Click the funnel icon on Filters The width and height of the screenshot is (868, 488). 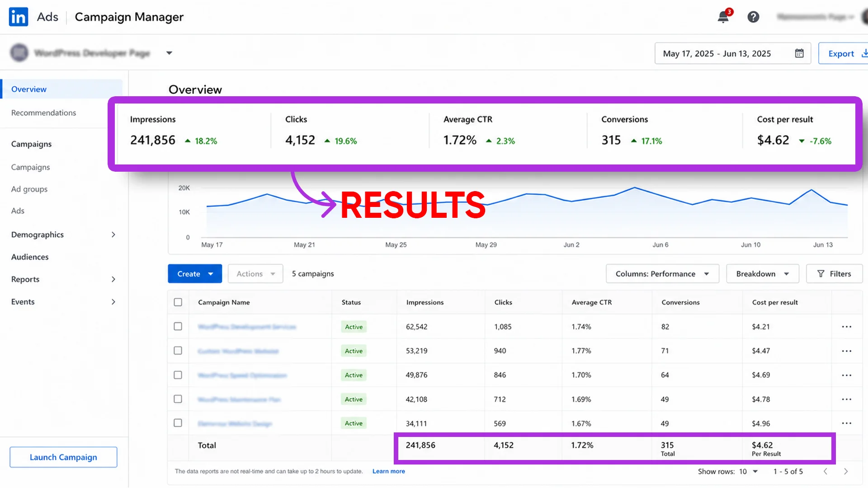point(821,274)
